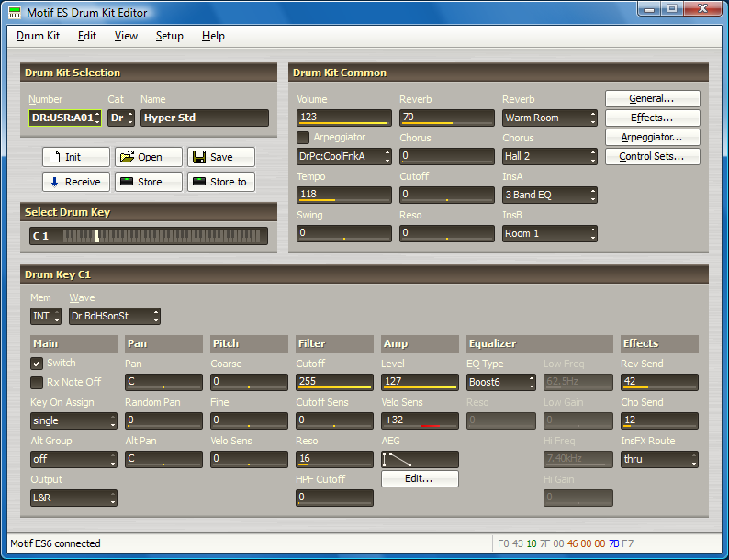729x560 pixels.
Task: Click the Init new-document icon
Action: tap(53, 157)
